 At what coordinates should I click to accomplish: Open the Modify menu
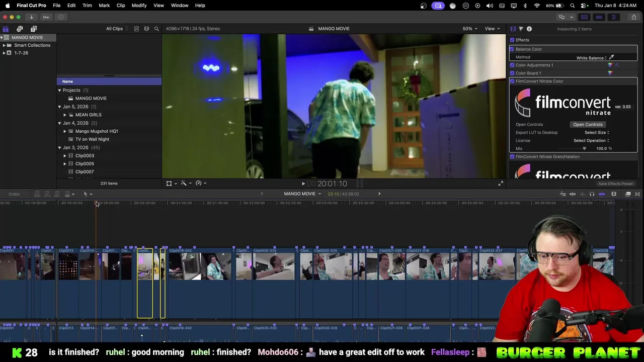tap(139, 6)
